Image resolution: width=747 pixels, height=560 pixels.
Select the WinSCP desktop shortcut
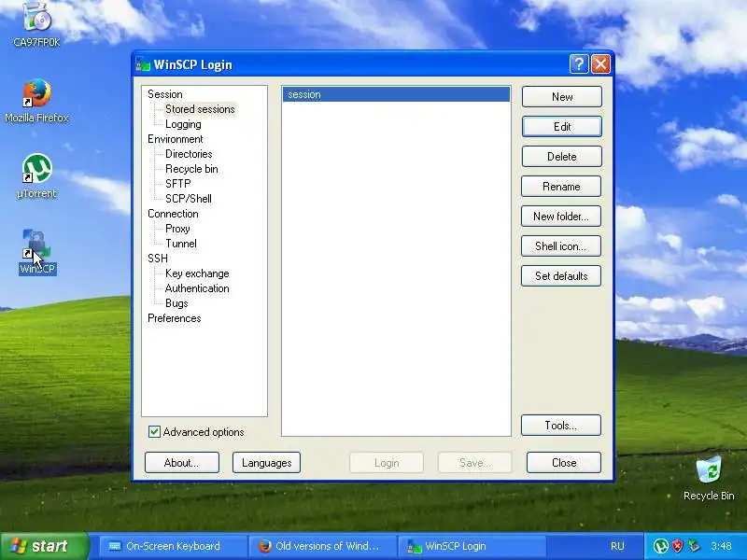tap(37, 251)
